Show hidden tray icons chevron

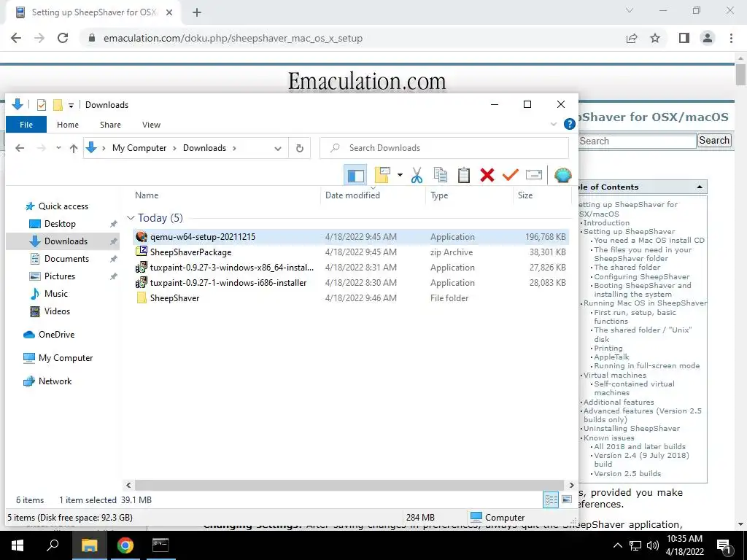point(617,545)
